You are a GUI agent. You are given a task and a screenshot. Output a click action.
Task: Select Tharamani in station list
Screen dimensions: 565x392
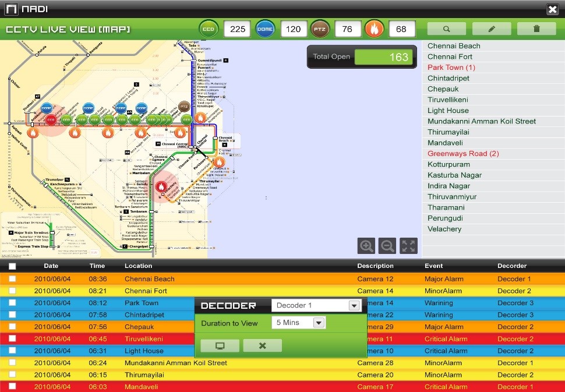click(x=446, y=207)
